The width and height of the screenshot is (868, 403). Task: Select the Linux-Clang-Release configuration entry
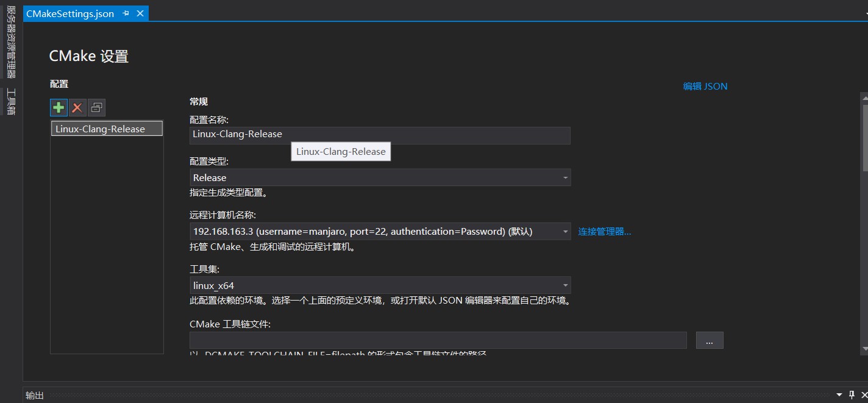(107, 128)
